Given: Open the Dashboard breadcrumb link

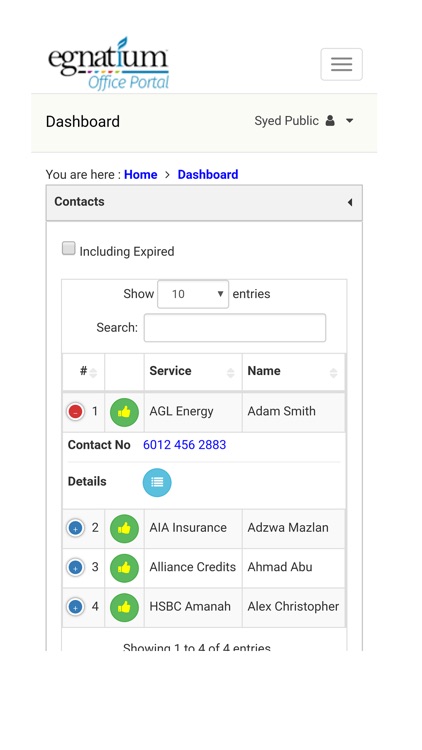Looking at the screenshot, I should coord(208,175).
